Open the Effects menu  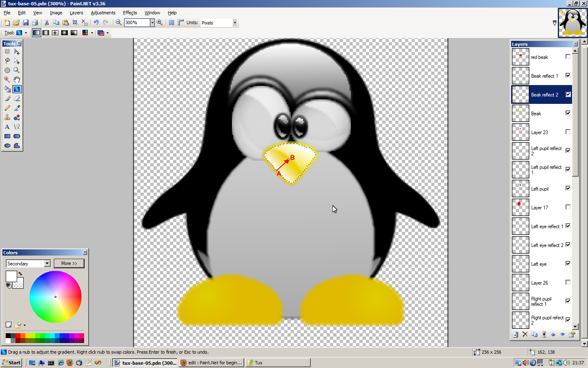130,13
